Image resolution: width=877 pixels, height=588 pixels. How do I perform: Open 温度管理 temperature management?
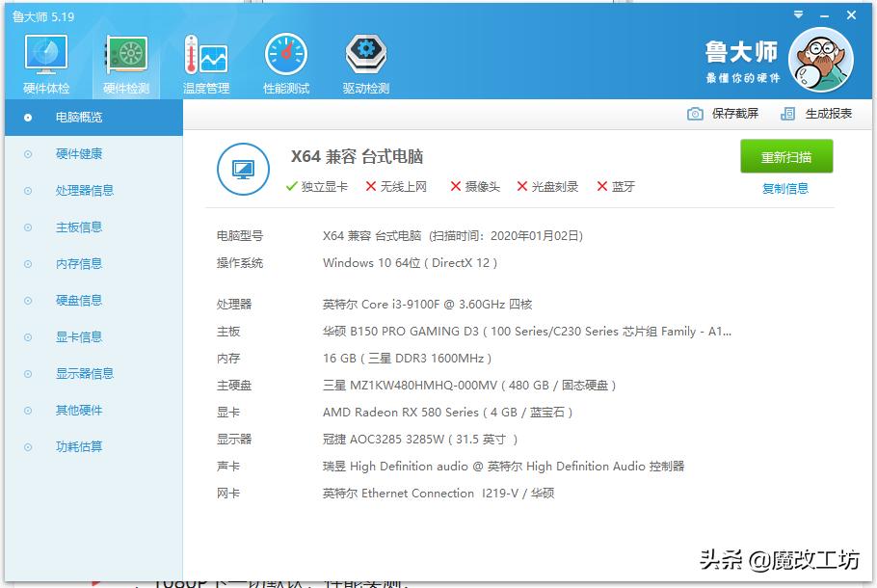click(204, 61)
